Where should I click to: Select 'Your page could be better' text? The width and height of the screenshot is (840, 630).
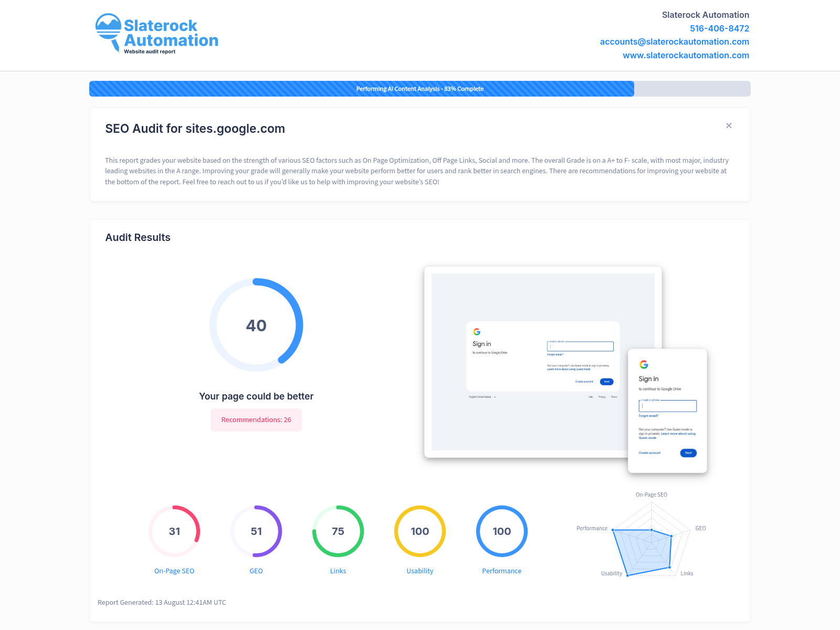pos(256,396)
